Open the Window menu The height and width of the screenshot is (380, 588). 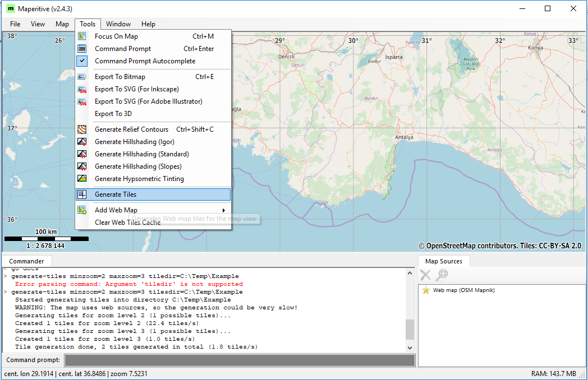tap(118, 24)
